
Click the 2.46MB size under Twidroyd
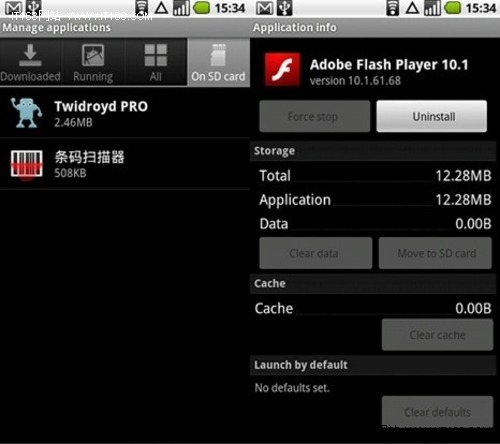pyautogui.click(x=73, y=123)
